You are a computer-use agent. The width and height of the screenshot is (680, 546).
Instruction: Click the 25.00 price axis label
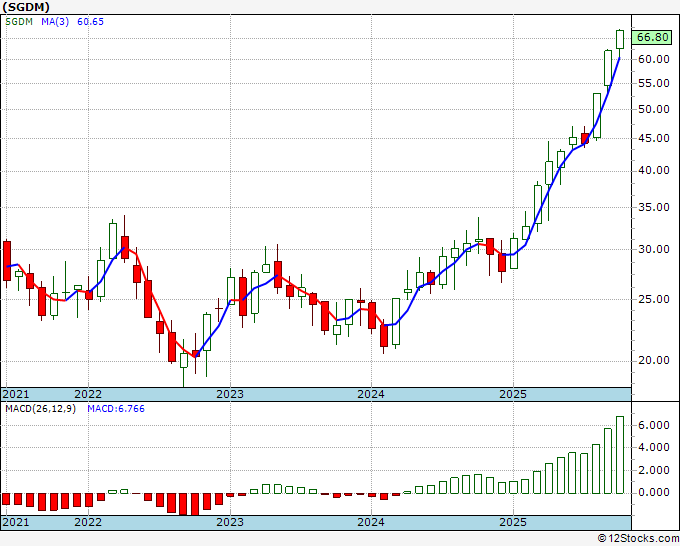pyautogui.click(x=654, y=299)
